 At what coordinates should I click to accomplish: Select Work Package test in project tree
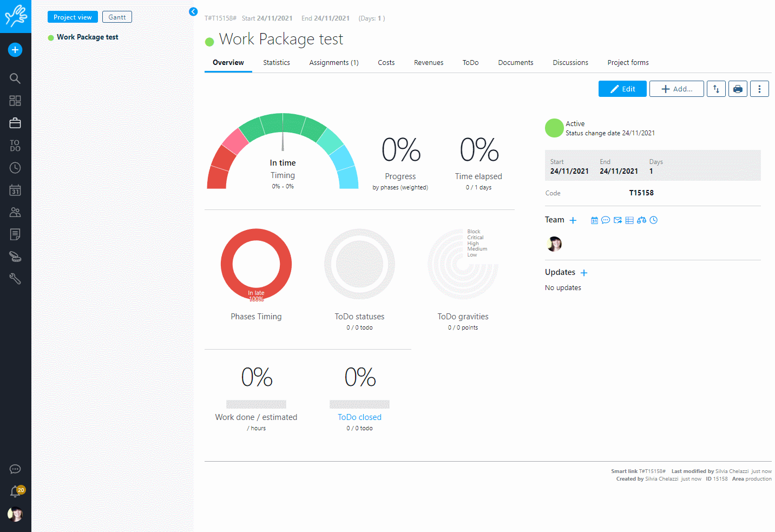click(87, 37)
